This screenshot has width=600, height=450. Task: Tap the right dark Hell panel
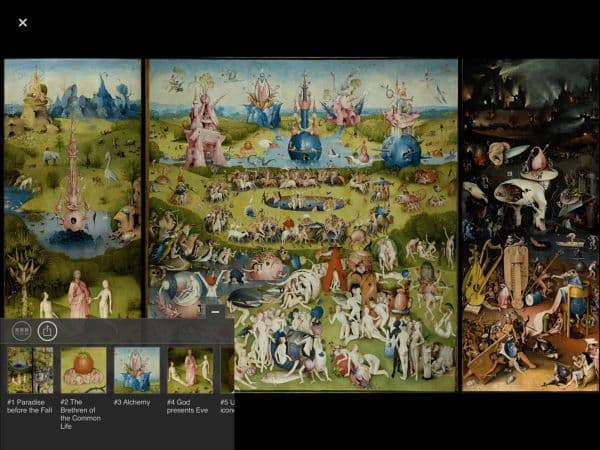coord(531,225)
